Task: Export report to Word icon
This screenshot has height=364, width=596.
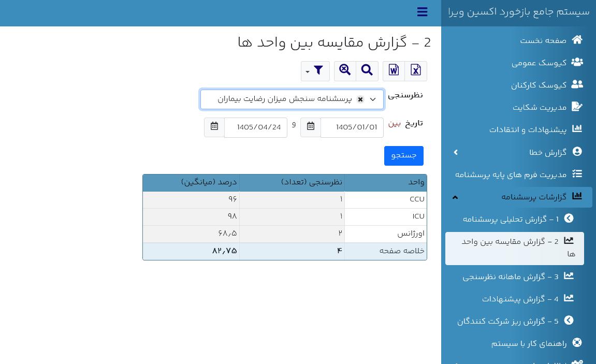Action: tap(394, 70)
